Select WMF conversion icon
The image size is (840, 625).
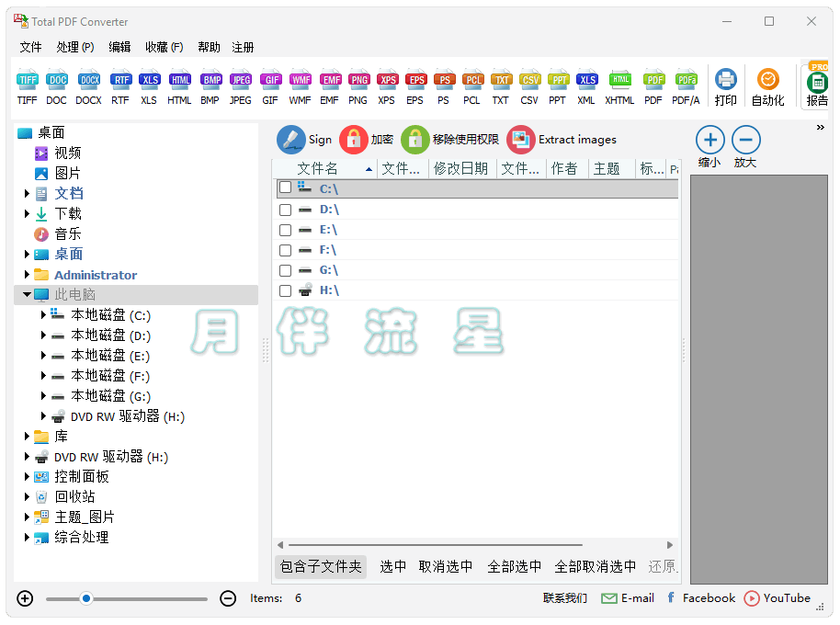pyautogui.click(x=300, y=86)
